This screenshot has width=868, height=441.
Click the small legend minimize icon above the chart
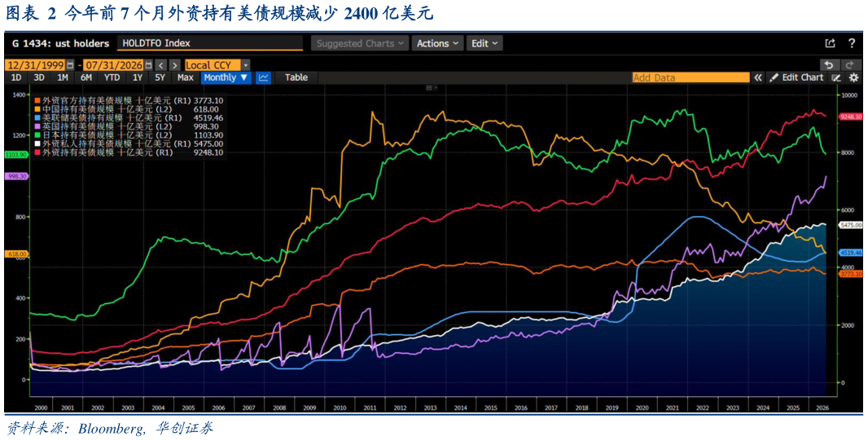click(x=428, y=88)
